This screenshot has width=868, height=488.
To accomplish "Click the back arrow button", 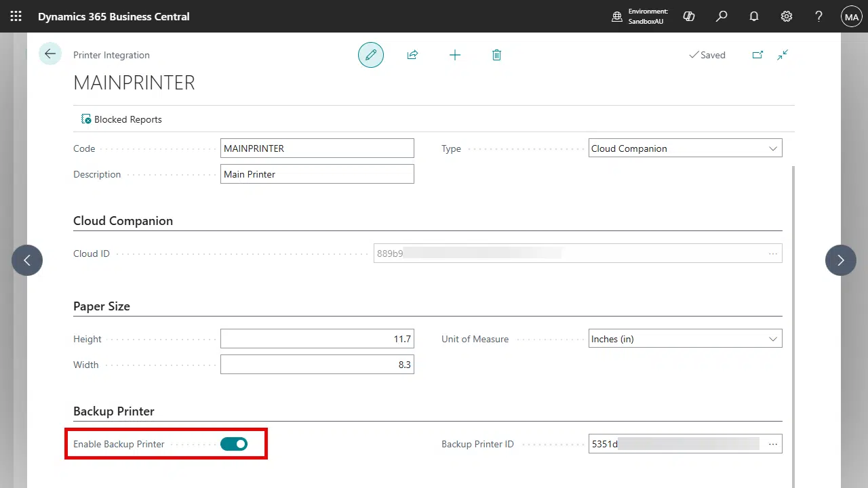I will 50,54.
